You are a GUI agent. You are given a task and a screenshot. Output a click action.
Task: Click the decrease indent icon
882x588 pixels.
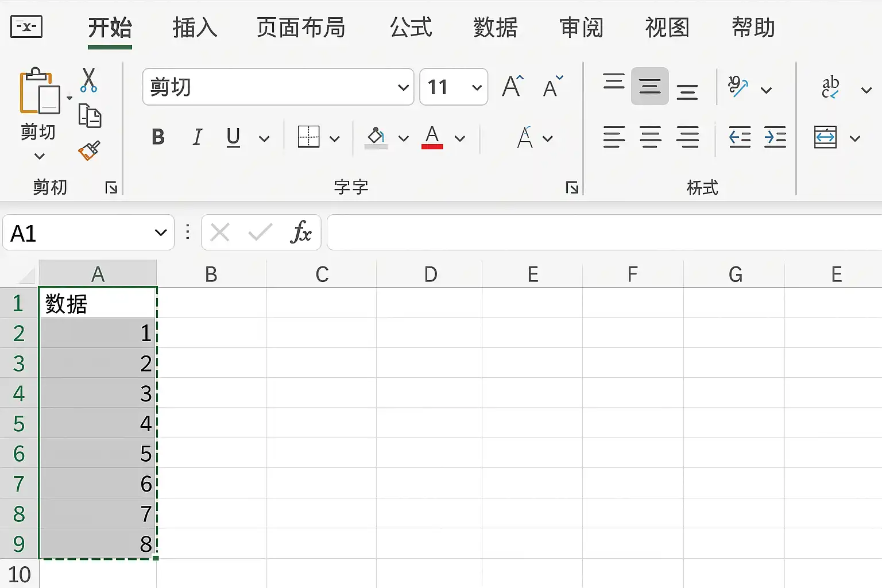tap(740, 137)
